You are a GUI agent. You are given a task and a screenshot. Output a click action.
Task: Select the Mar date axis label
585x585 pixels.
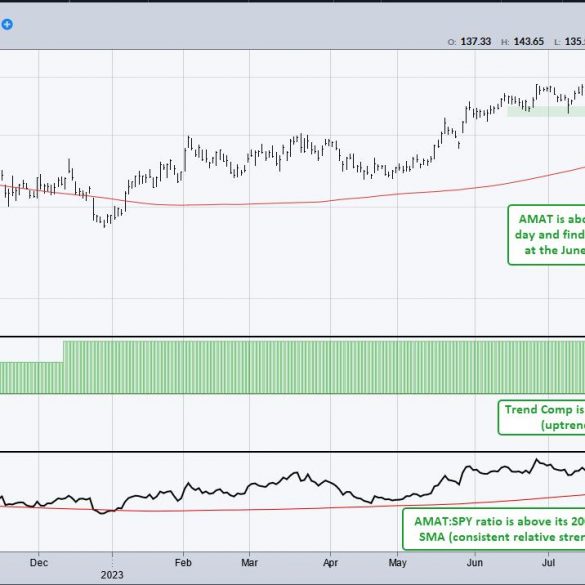(249, 563)
